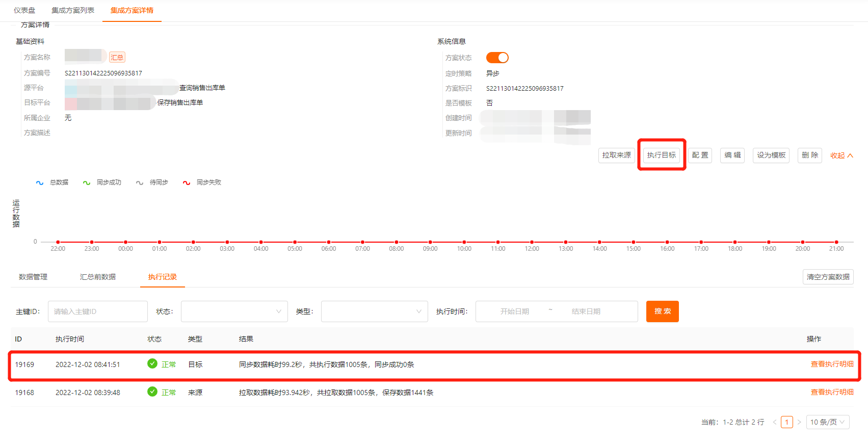This screenshot has height=445, width=868.
Task: Open the 状态 filter dropdown
Action: [x=234, y=311]
